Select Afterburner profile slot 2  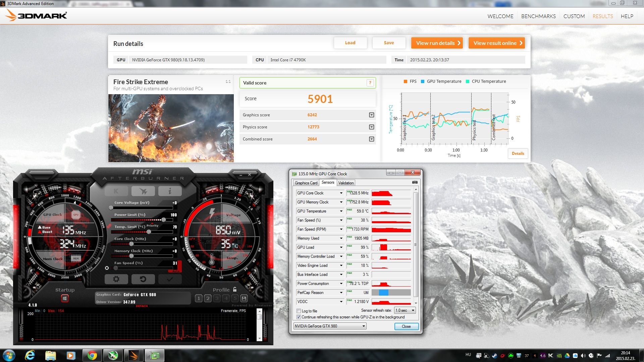point(208,298)
